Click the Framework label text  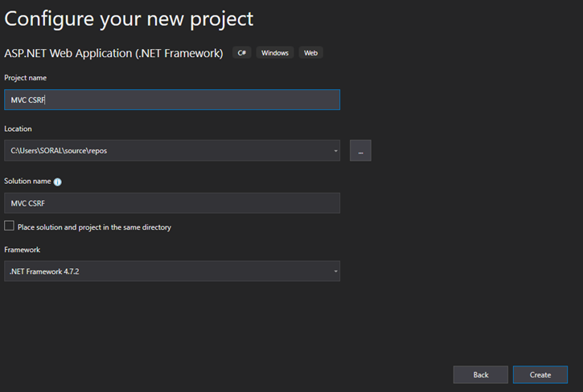(x=22, y=250)
